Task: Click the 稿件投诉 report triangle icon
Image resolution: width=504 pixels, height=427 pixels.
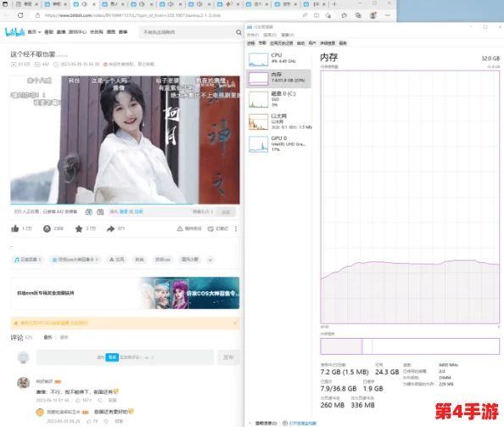Action: [x=180, y=228]
